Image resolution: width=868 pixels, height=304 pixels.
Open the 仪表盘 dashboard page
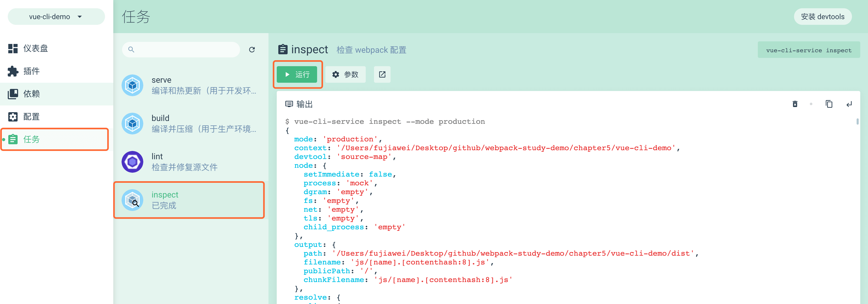[35, 49]
